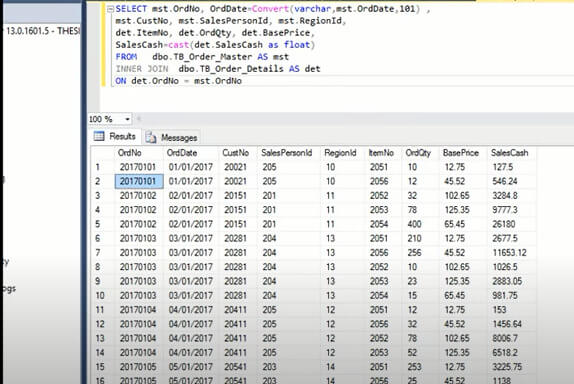Click SalesCash value 3225.75

coord(507,367)
